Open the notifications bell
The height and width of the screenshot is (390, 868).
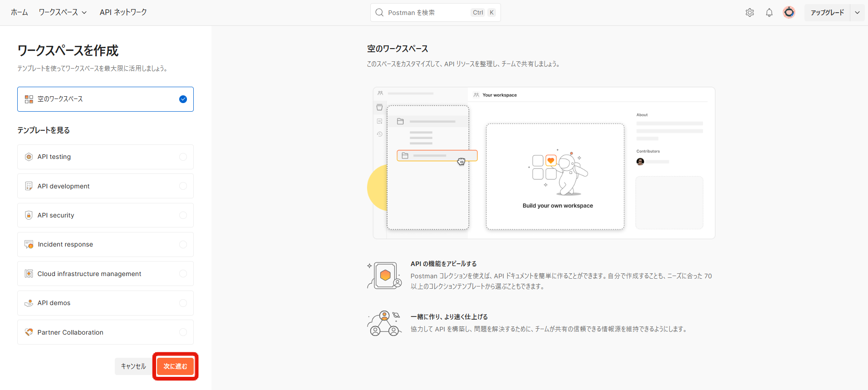(x=769, y=13)
